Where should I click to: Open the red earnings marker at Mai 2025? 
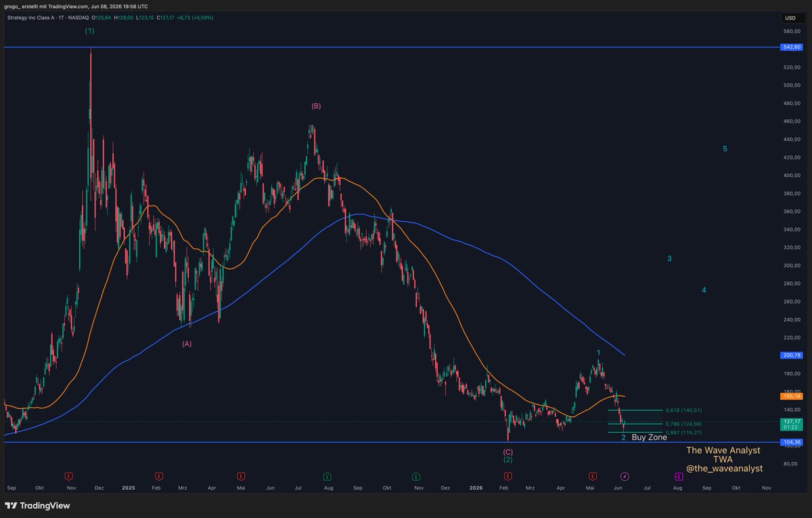pos(240,477)
